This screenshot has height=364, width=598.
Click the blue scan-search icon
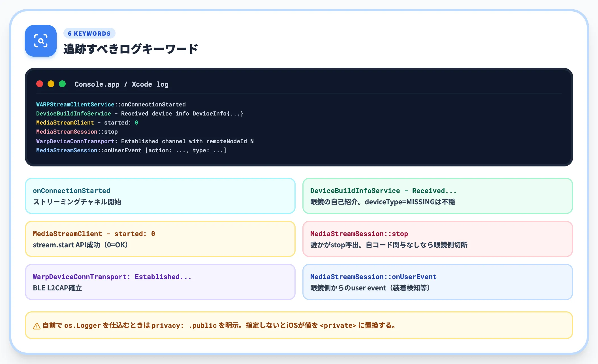(x=41, y=41)
